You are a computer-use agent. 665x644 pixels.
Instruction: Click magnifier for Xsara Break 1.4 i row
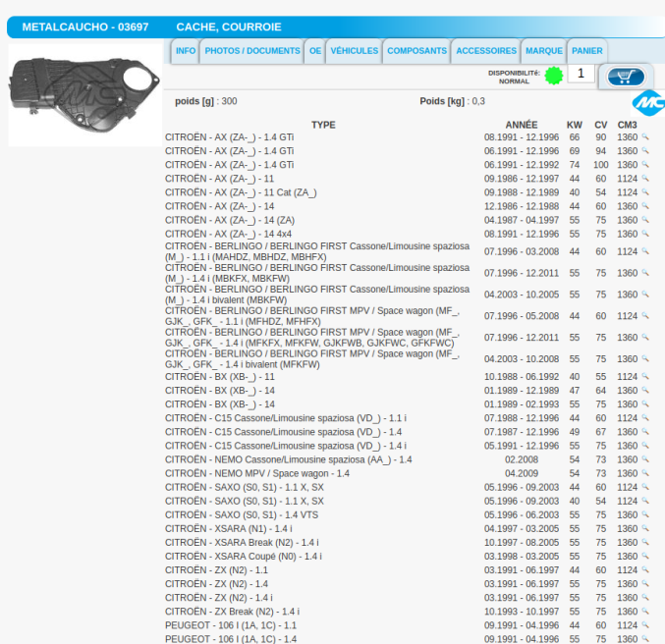click(x=646, y=543)
